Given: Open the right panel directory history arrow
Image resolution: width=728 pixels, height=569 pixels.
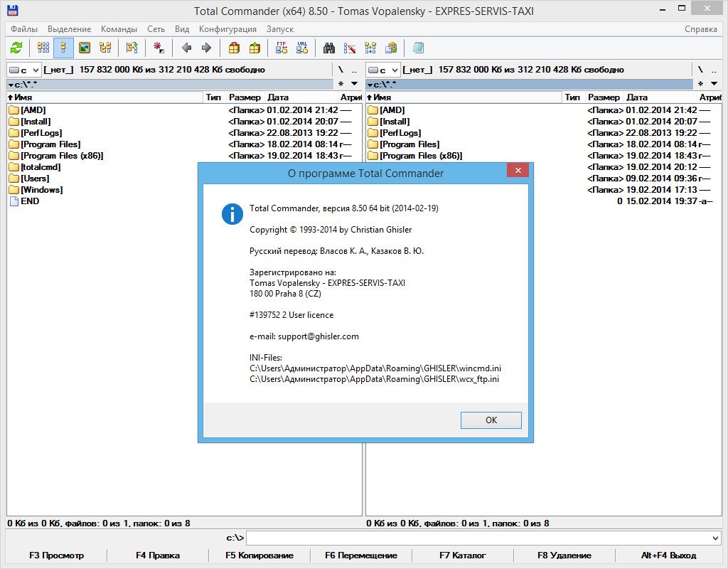Looking at the screenshot, I should point(714,84).
